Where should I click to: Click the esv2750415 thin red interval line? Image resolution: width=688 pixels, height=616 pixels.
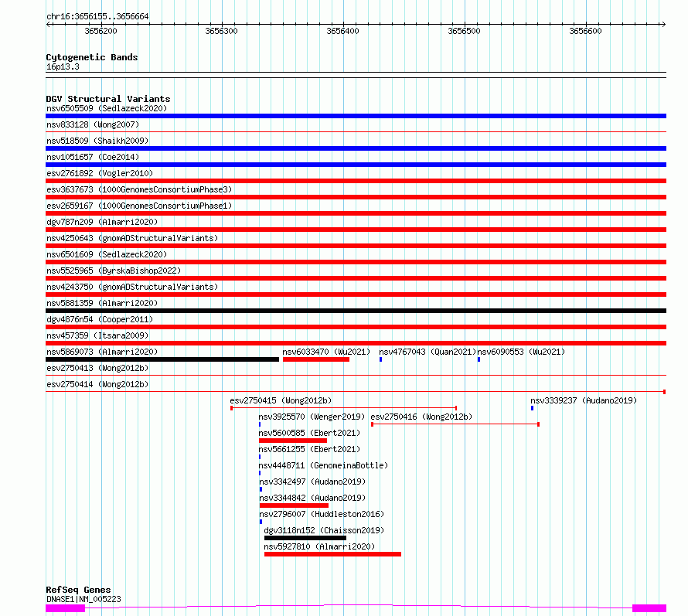pyautogui.click(x=343, y=408)
